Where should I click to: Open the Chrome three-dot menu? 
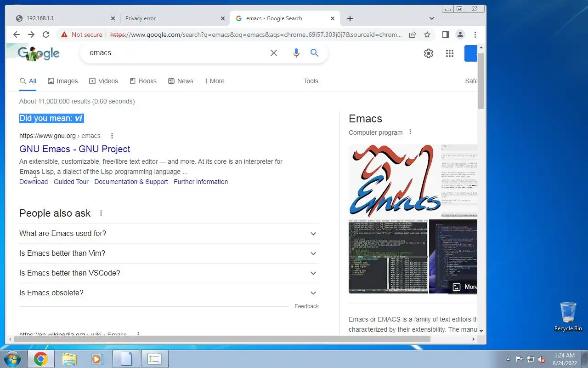tap(475, 34)
